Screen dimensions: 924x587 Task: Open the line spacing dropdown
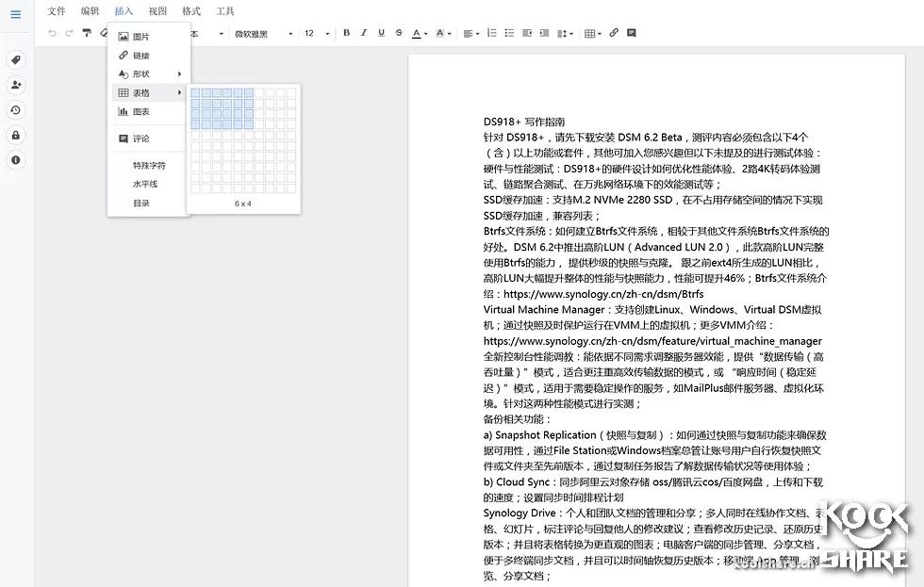tap(565, 34)
